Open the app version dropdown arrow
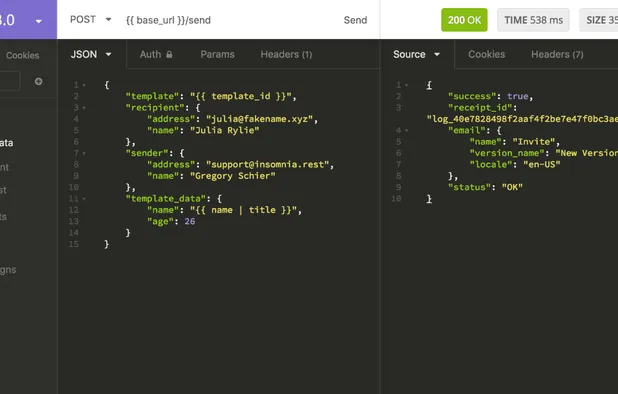Viewport: 618px width, 394px height. coord(39,21)
